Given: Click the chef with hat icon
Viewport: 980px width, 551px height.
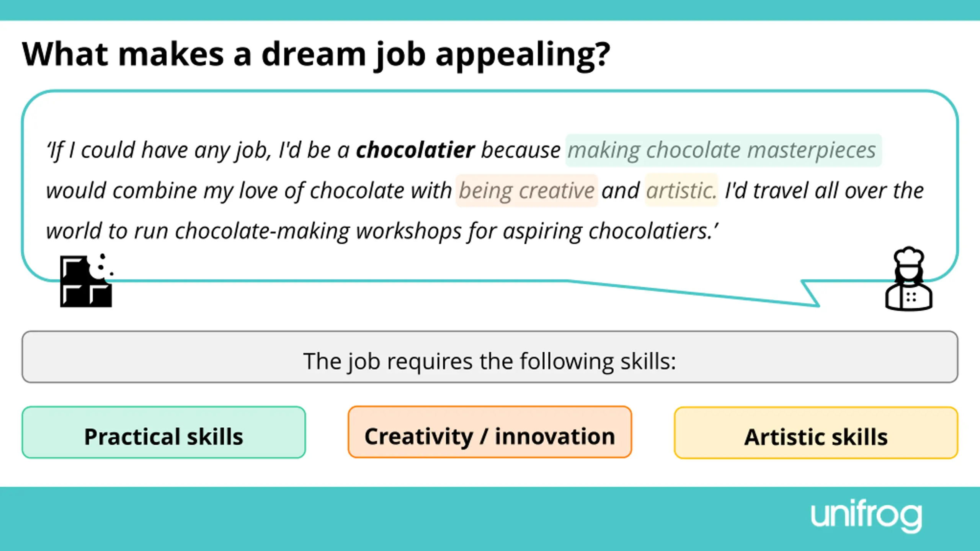Looking at the screenshot, I should (x=909, y=279).
